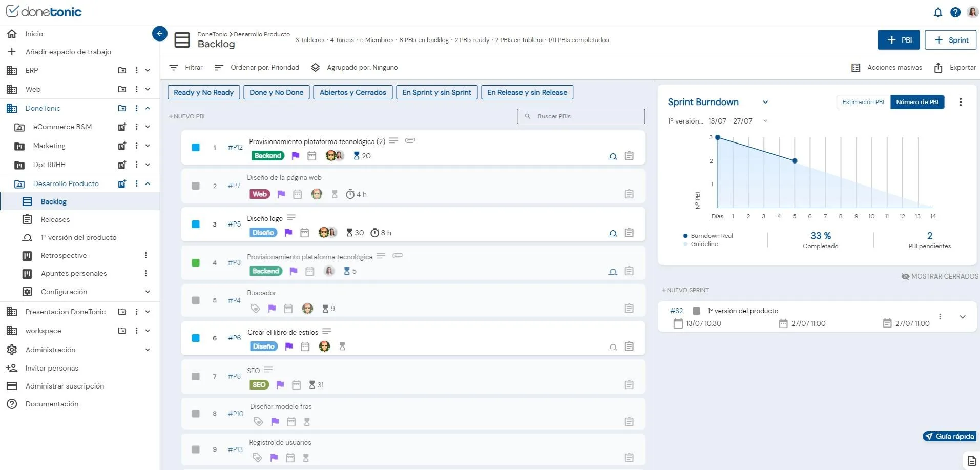
Task: Expand the Administración sidebar section
Action: coord(148,350)
